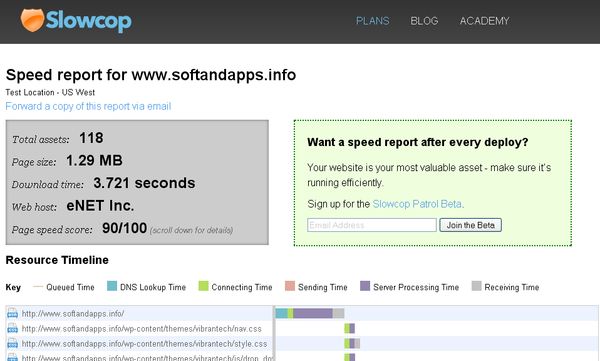
Task: Click the Resource Timeline heading
Action: 57,260
